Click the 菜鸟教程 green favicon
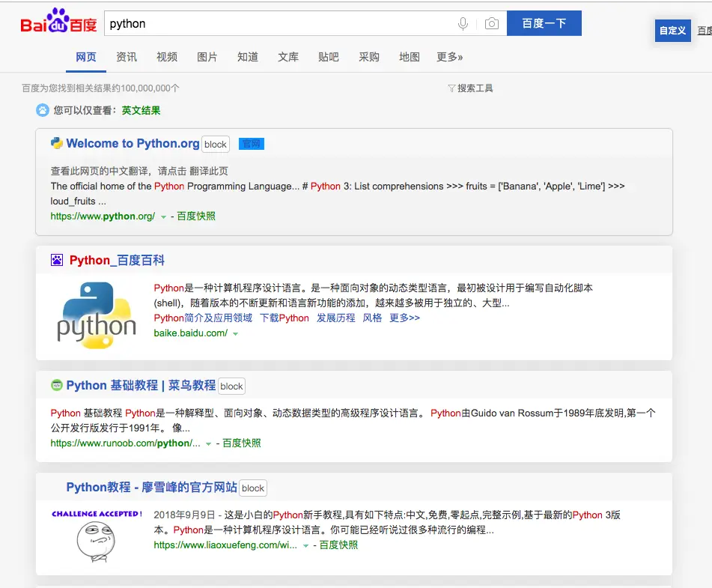Image resolution: width=712 pixels, height=588 pixels. click(x=57, y=385)
